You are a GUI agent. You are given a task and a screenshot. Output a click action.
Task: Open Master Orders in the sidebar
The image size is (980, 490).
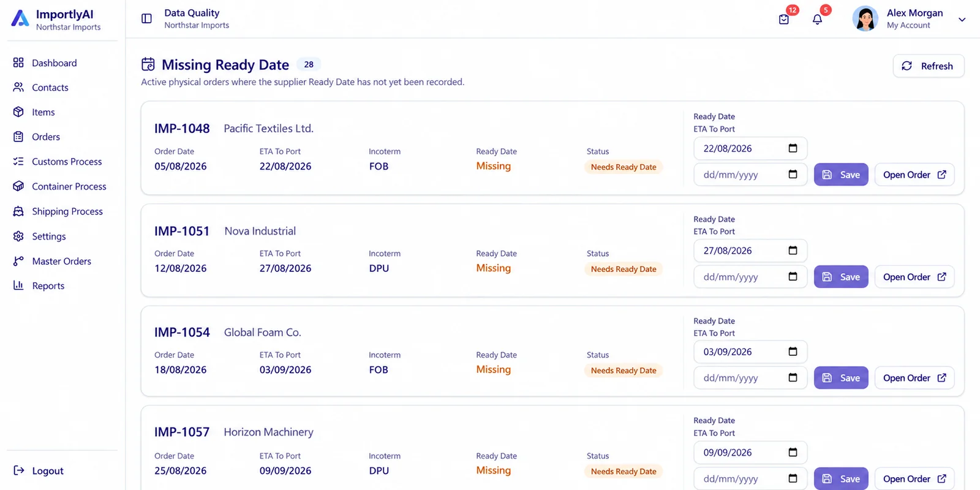click(x=62, y=261)
